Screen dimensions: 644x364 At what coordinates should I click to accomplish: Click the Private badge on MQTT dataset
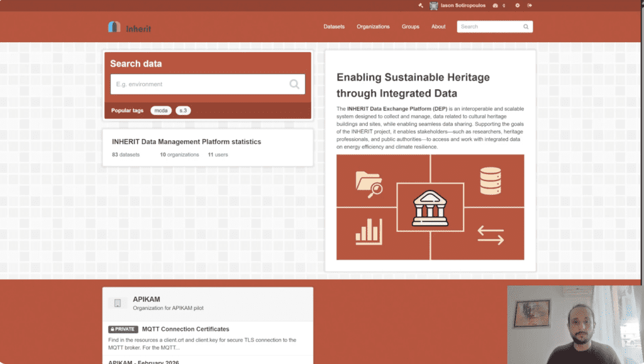point(123,329)
